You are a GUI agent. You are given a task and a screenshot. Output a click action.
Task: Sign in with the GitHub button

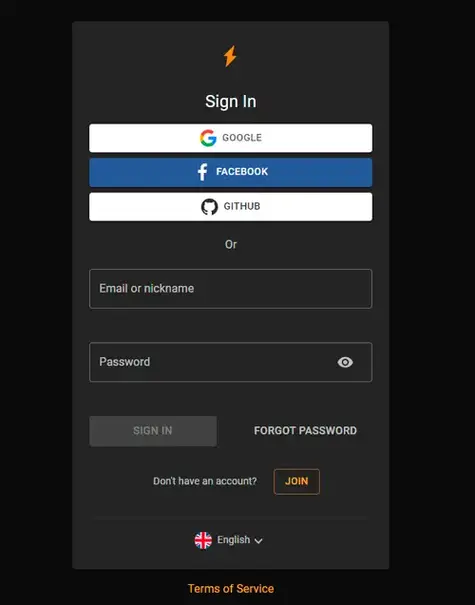coord(231,206)
